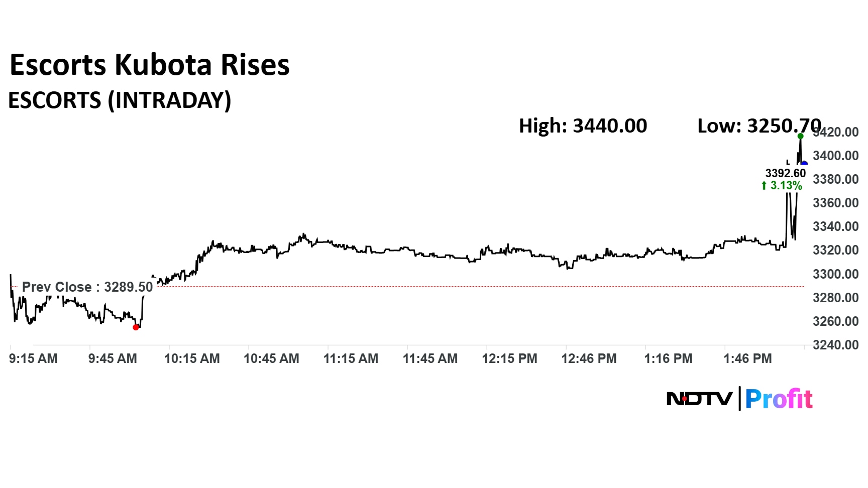This screenshot has width=868, height=488.
Task: Click the green high-point marker dot
Action: click(x=801, y=136)
